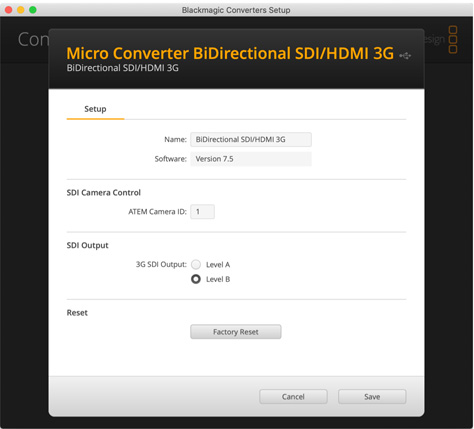Screen dimensions: 474x429
Task: Click the Blackmagic Design squares logo
Action: [453, 39]
